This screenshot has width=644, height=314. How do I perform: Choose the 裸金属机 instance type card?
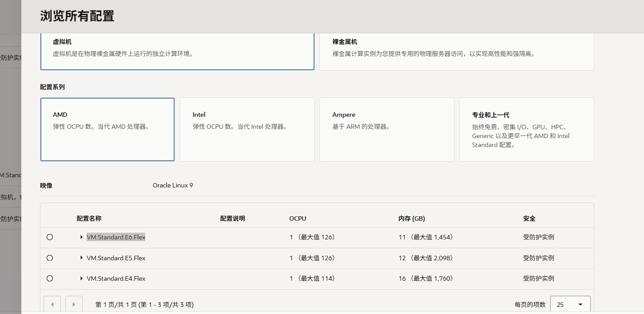pos(457,51)
